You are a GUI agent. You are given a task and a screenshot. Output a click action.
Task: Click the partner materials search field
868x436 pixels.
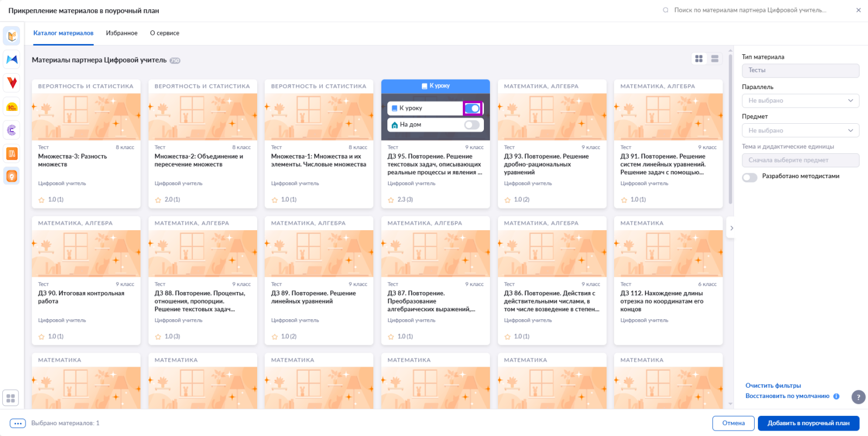click(750, 10)
